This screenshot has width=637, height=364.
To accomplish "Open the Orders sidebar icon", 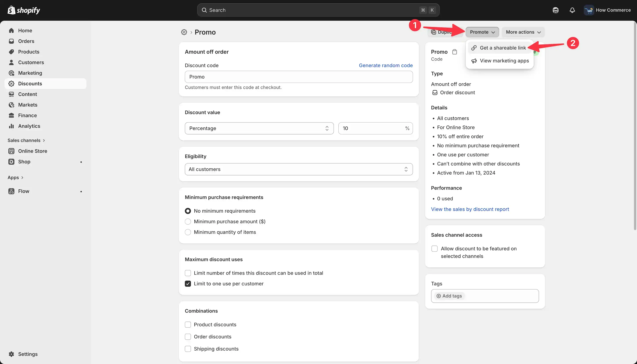I will click(x=11, y=41).
